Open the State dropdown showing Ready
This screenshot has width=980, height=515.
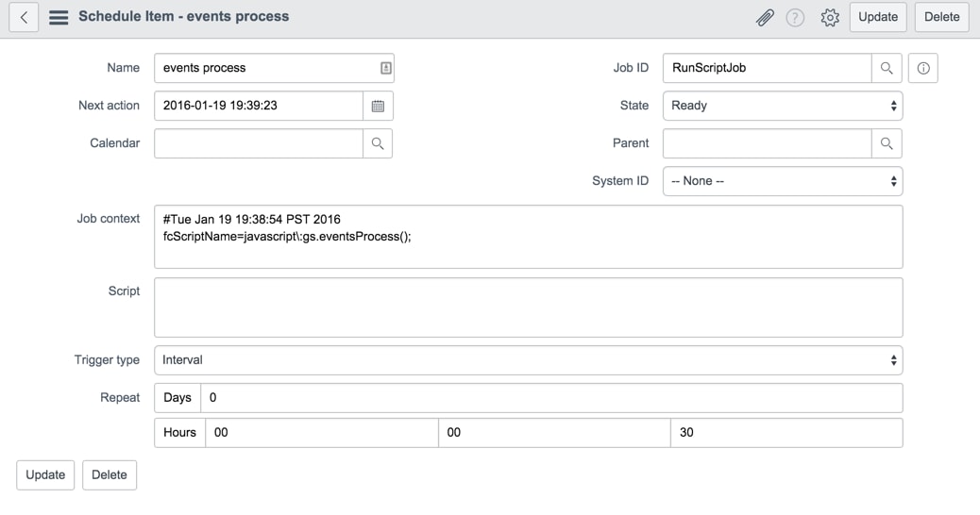pos(783,106)
